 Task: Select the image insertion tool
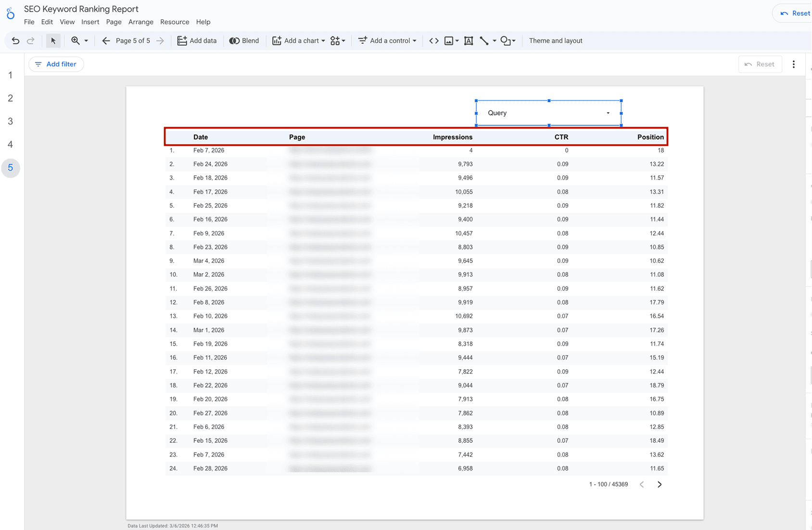click(x=449, y=40)
